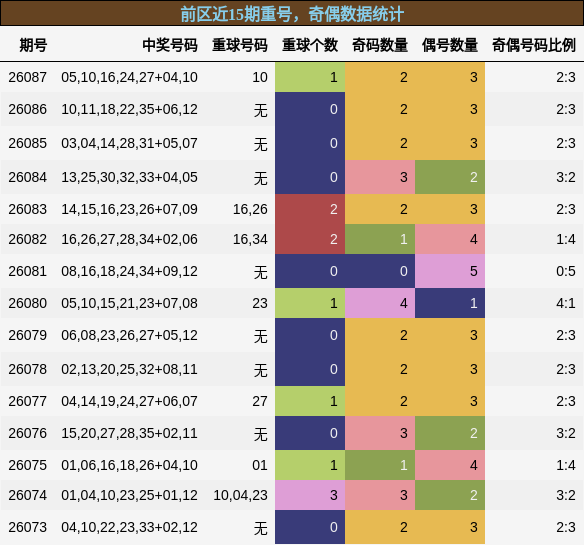Screen dimensions: 584x545
Task: Select period number 26076
Action: pyautogui.click(x=28, y=433)
